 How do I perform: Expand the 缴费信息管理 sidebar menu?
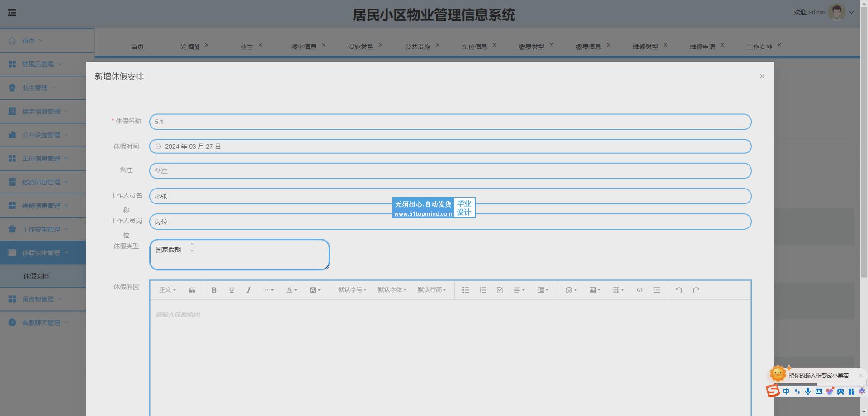pos(43,182)
